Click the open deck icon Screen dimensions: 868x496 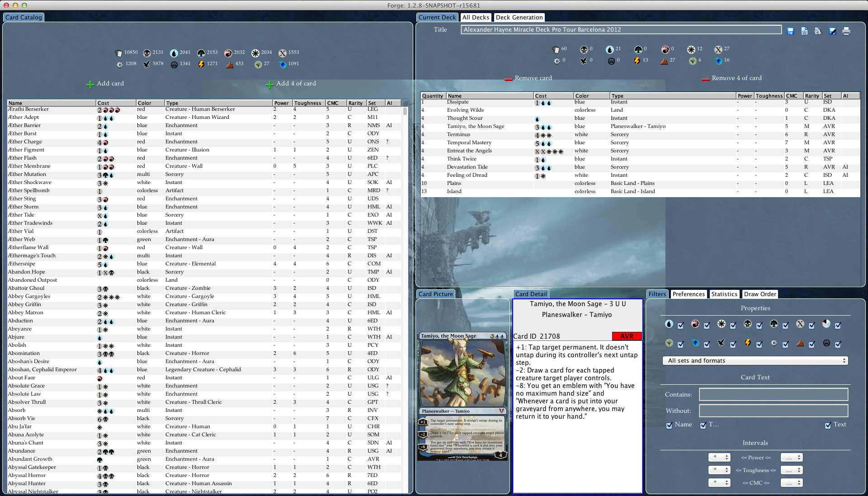pyautogui.click(x=818, y=31)
